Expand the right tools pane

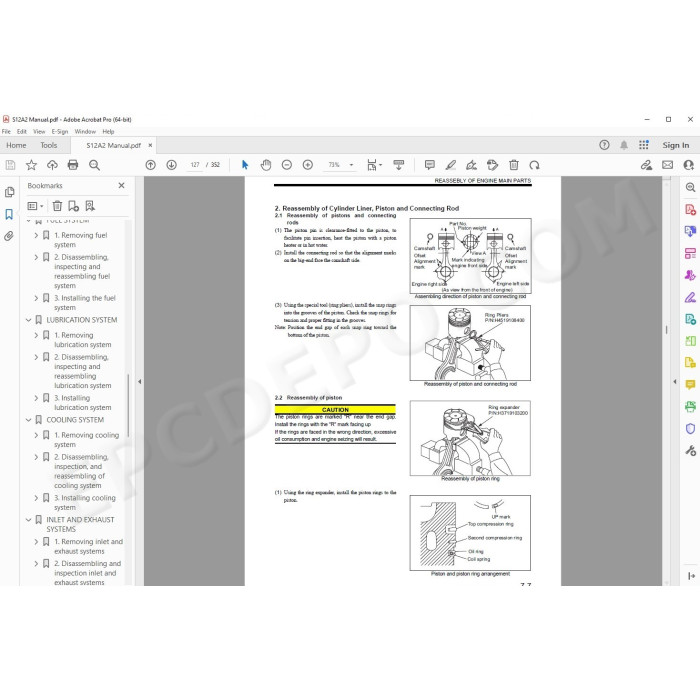[x=692, y=576]
